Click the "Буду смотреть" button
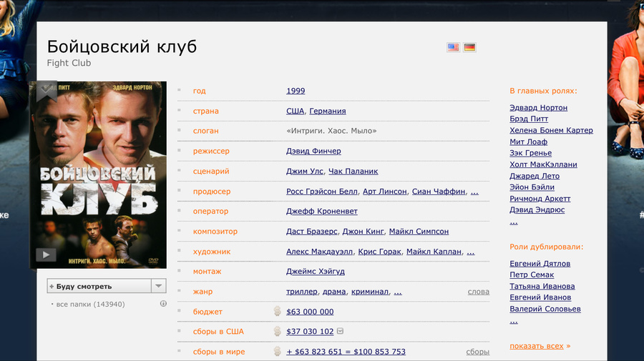Viewport: 644px width, 361px height. point(99,286)
